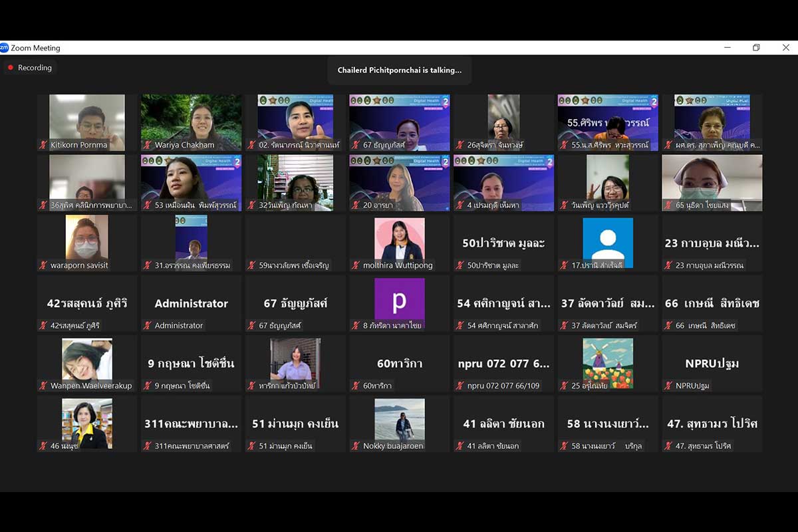Click muted mic icon beside molthira Wuttipong
798x532 pixels.
point(356,265)
